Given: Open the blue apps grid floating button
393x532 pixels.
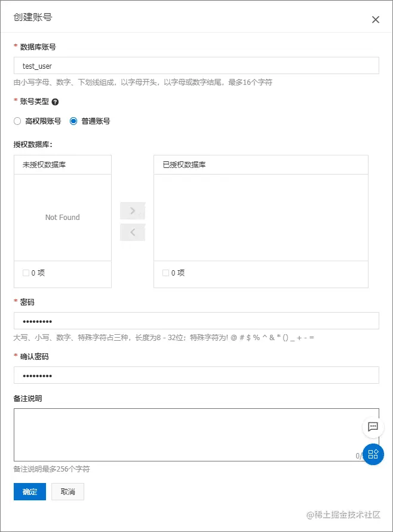Looking at the screenshot, I should 373,454.
